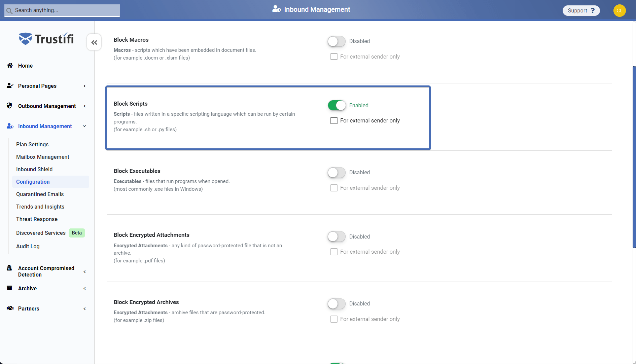Screen dimensions: 636x364
Task: Open the Personal Pages menu label
Action: (x=37, y=86)
